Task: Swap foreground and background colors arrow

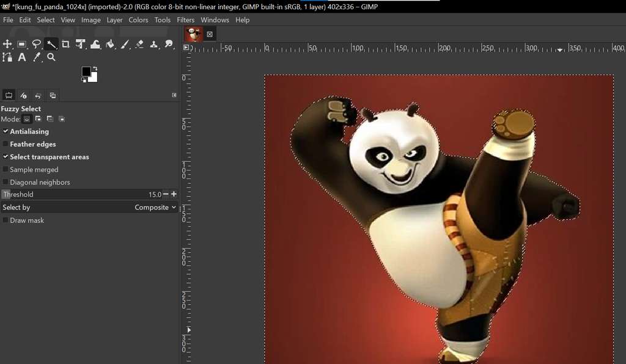Action: pos(95,69)
